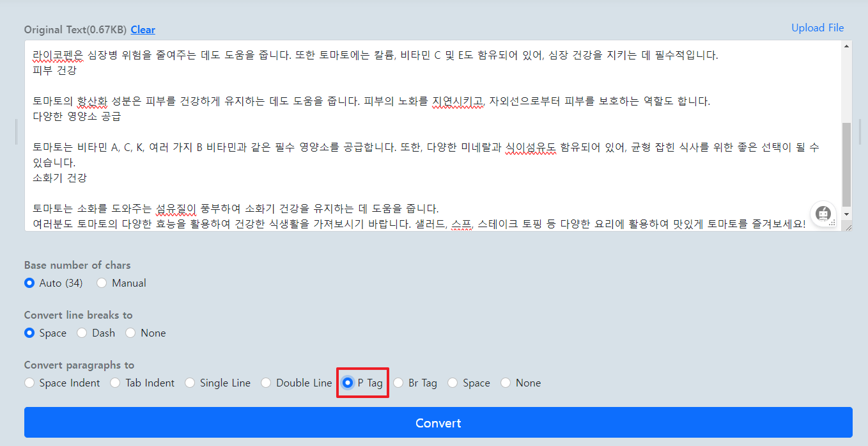Open the Upload File link
This screenshot has width=868, height=446.
click(818, 28)
